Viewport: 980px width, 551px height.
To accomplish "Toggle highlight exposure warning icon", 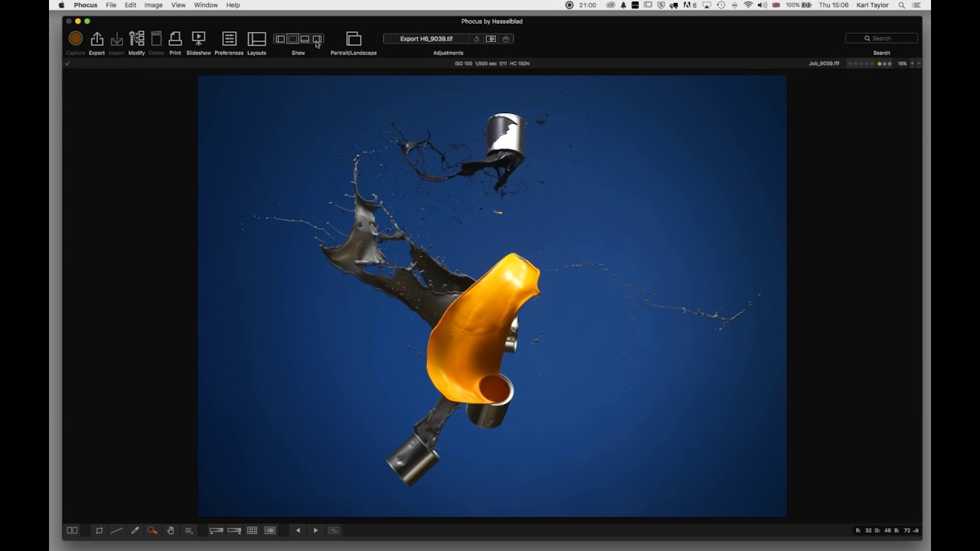I will click(234, 530).
